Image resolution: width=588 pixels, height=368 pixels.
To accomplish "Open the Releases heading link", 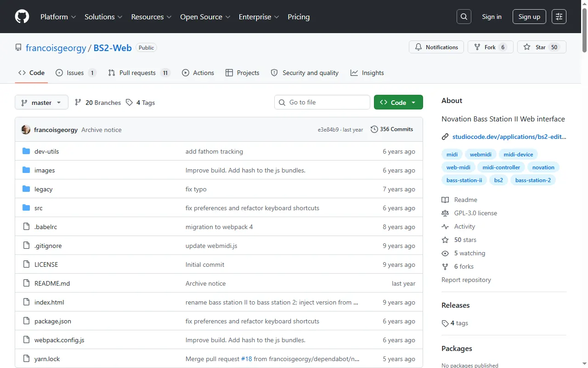I will (456, 305).
